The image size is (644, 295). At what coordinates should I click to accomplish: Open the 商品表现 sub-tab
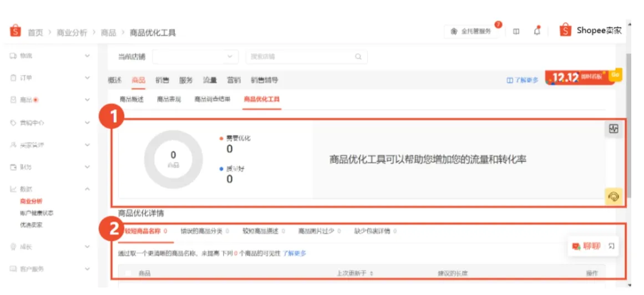[x=169, y=99]
